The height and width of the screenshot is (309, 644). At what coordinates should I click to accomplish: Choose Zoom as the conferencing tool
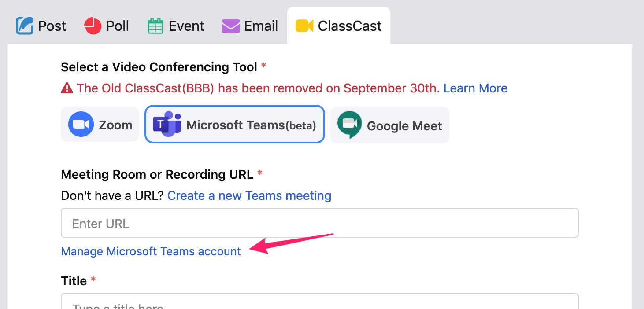100,125
